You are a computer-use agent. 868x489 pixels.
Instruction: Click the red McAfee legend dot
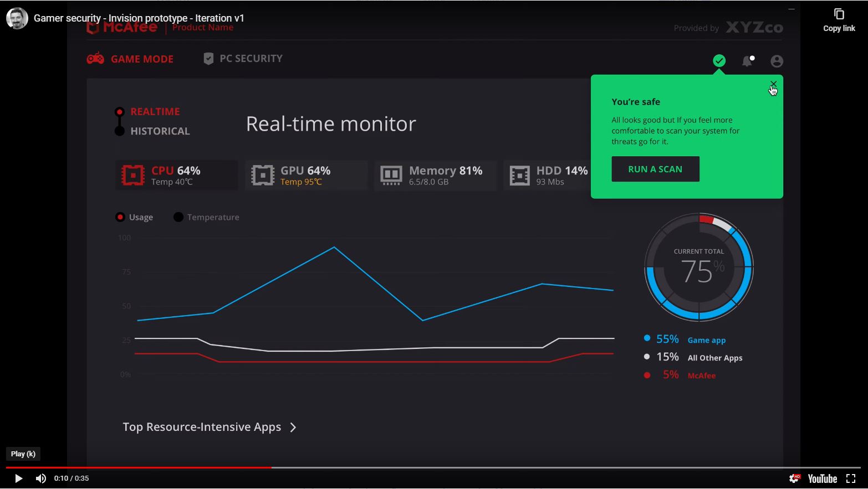[x=647, y=375]
